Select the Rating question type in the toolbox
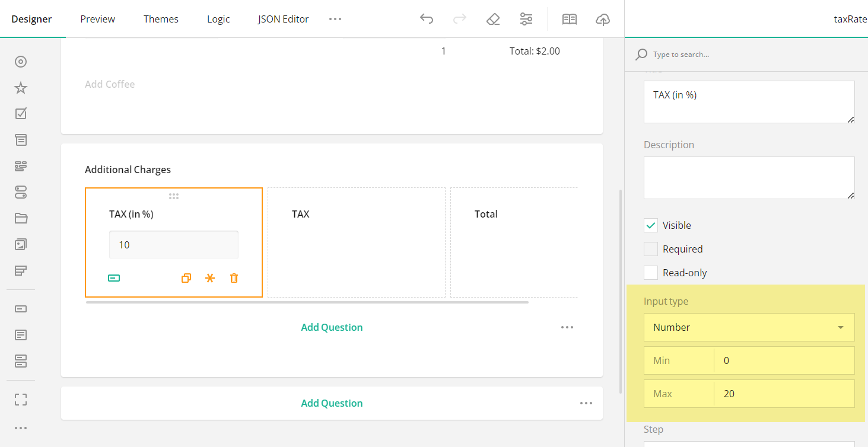Image resolution: width=868 pixels, height=447 pixels. click(20, 87)
